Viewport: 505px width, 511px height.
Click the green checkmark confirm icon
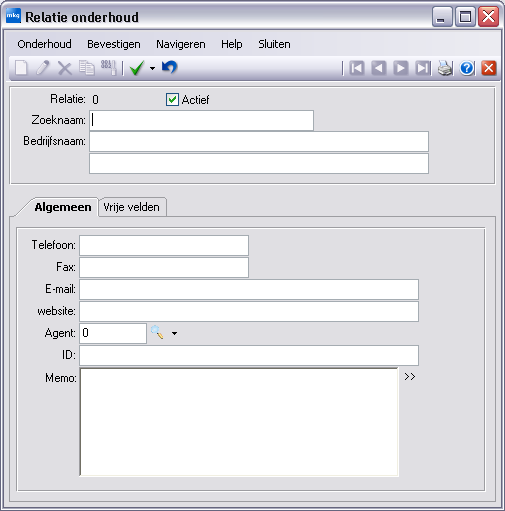[137, 68]
